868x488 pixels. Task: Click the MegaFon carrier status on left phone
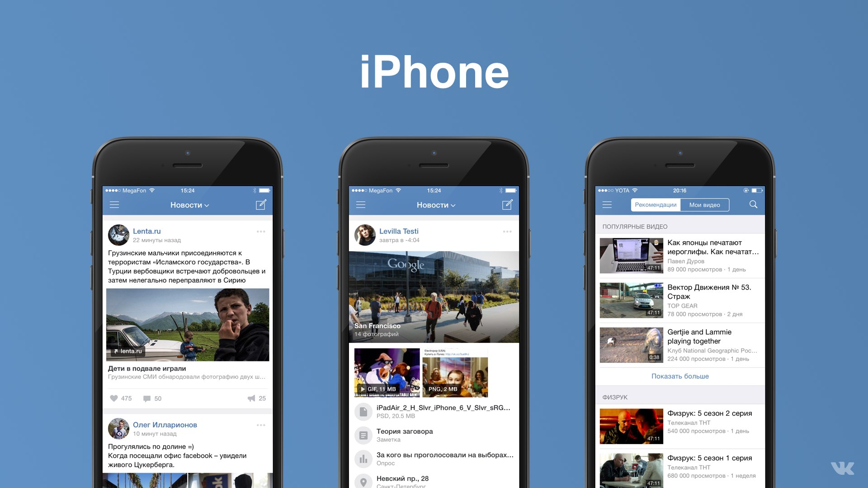point(129,191)
